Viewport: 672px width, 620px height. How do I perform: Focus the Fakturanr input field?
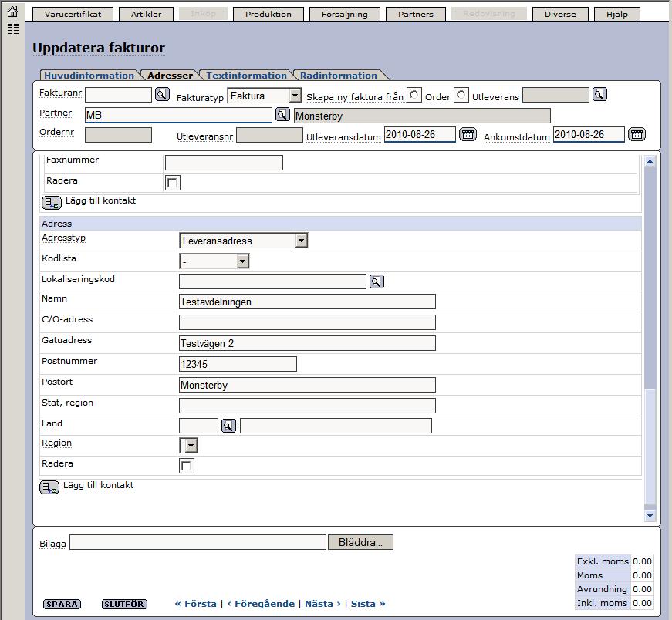coord(118,95)
